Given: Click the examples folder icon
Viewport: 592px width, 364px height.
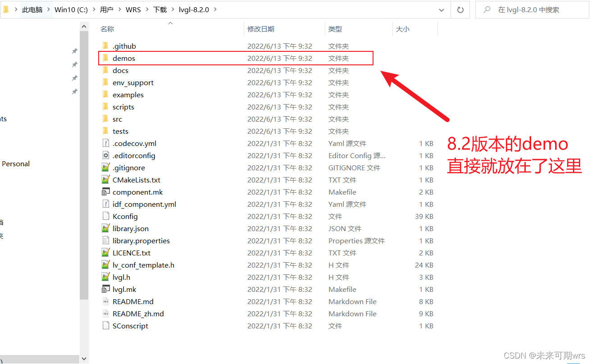Looking at the screenshot, I should 105,95.
